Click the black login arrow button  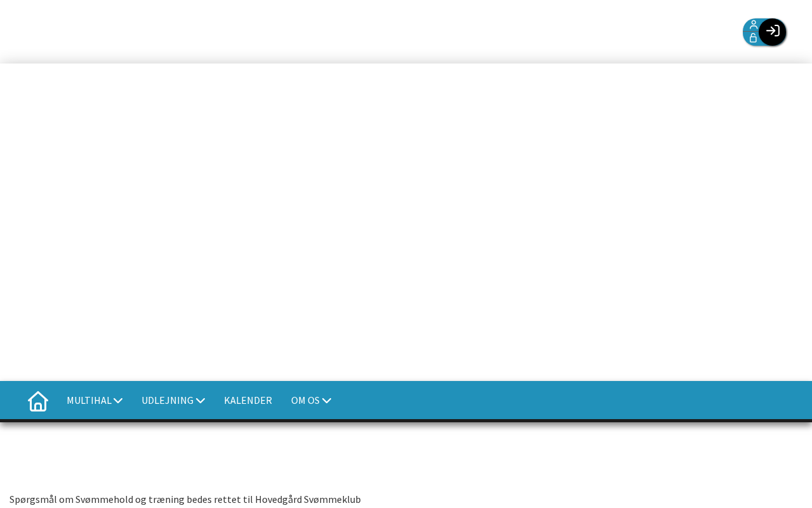tap(773, 32)
